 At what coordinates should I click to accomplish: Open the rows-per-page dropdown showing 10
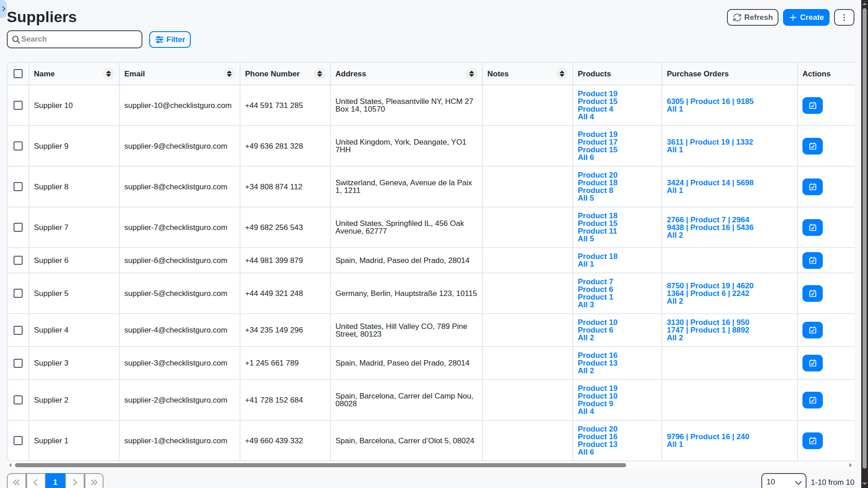click(783, 482)
